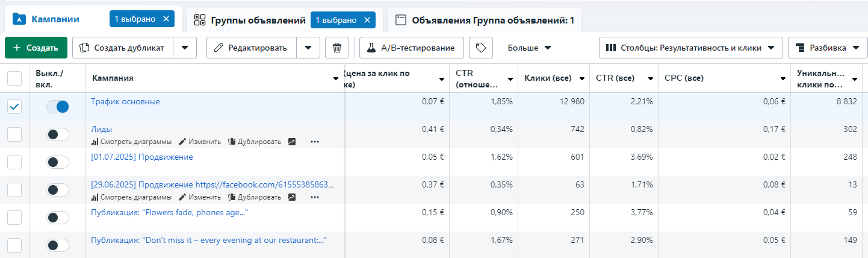Image resolution: width=868 pixels, height=258 pixels.
Task: Click the trash delete icon in toolbar
Action: (337, 48)
